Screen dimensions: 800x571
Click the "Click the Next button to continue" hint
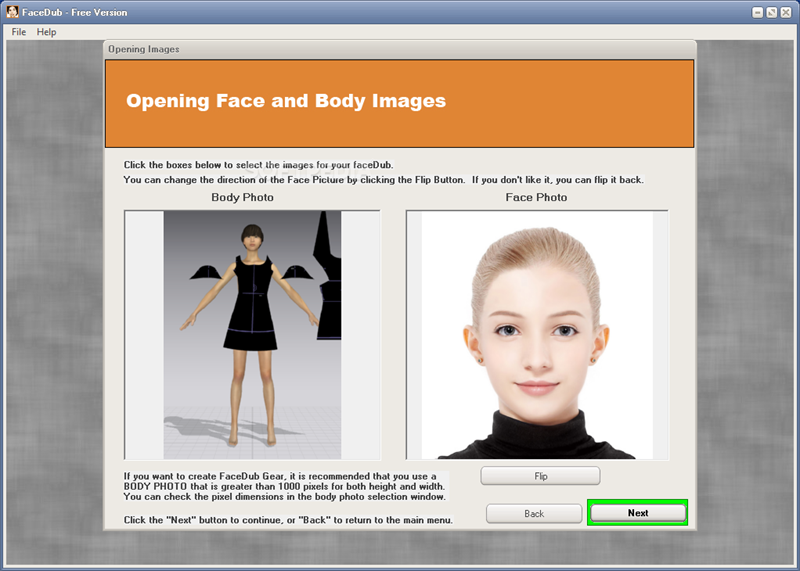[x=288, y=520]
